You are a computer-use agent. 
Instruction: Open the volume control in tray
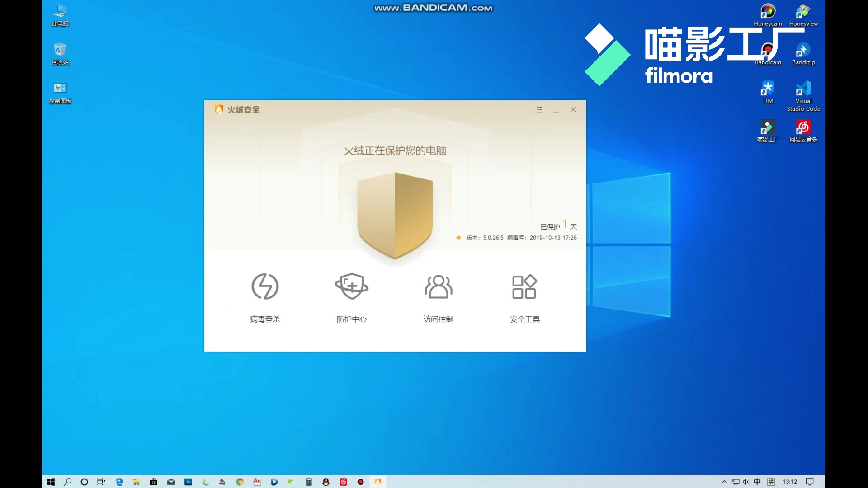pyautogui.click(x=746, y=482)
